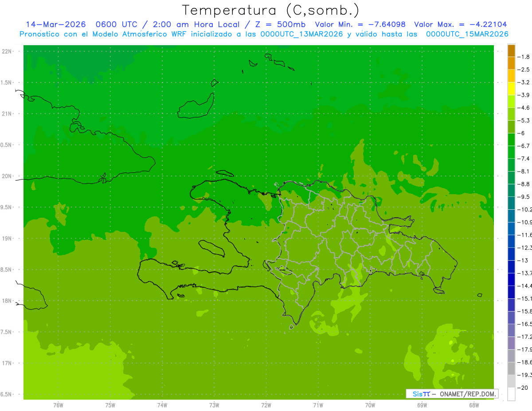This screenshot has height=411, width=532.
Task: Click the '19N' latitude label
Action: (x=8, y=239)
